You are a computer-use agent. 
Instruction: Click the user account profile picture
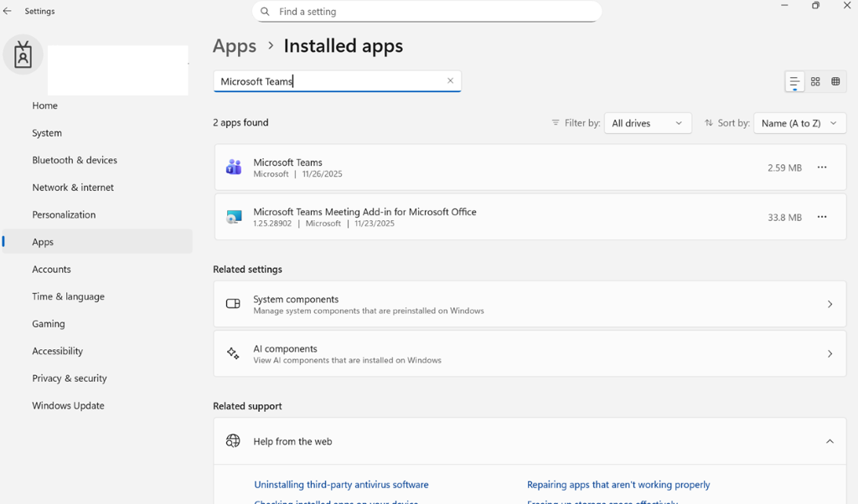(23, 55)
